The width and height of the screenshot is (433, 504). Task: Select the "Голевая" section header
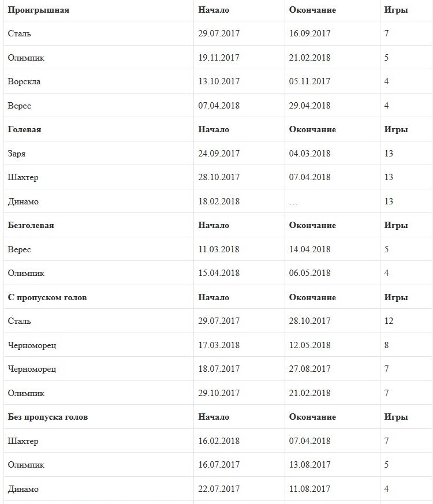point(25,129)
